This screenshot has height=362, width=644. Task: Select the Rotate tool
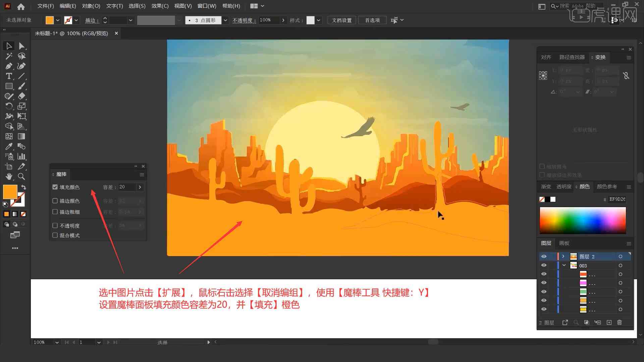[8, 106]
